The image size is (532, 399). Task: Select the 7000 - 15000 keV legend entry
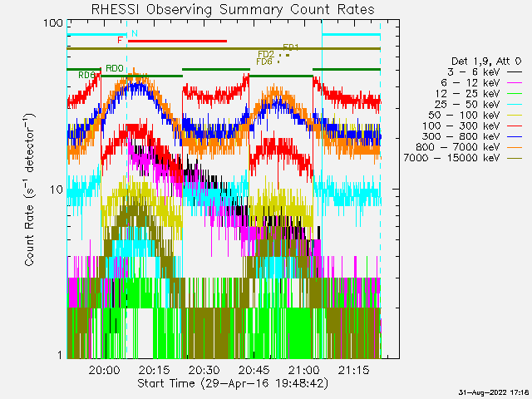pyautogui.click(x=463, y=158)
